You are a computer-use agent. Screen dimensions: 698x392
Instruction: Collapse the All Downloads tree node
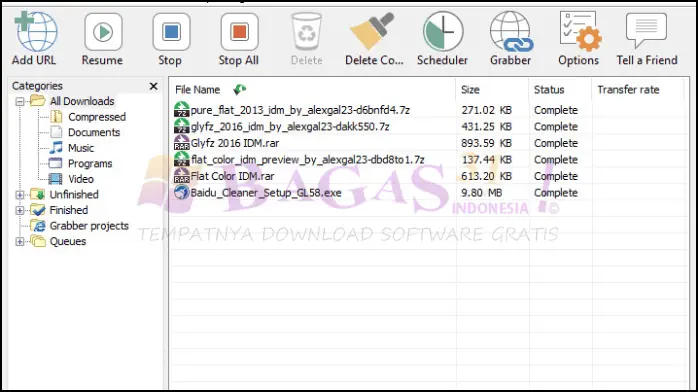point(20,101)
